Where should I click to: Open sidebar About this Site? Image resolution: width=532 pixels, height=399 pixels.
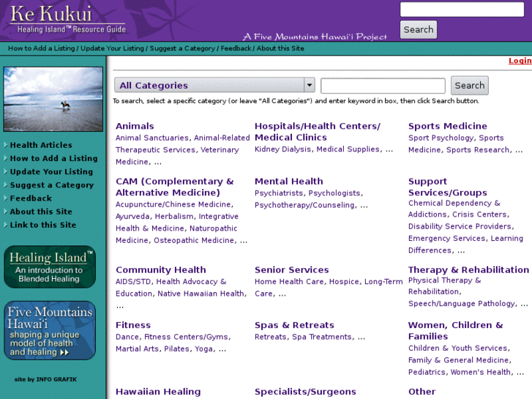[x=41, y=212]
